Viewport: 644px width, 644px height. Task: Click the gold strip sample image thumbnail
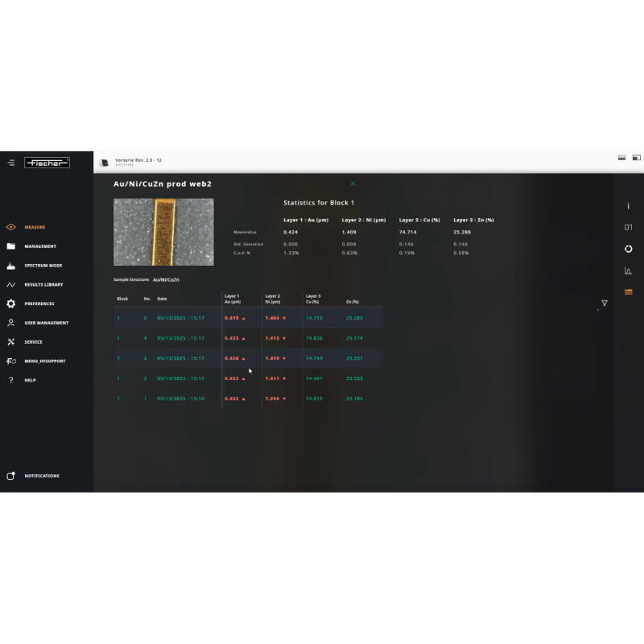[x=163, y=232]
